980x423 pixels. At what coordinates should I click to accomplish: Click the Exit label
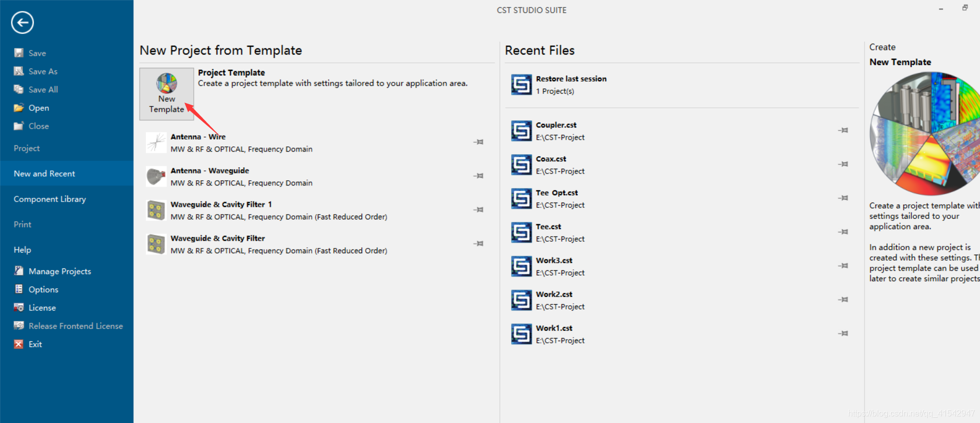(x=35, y=344)
